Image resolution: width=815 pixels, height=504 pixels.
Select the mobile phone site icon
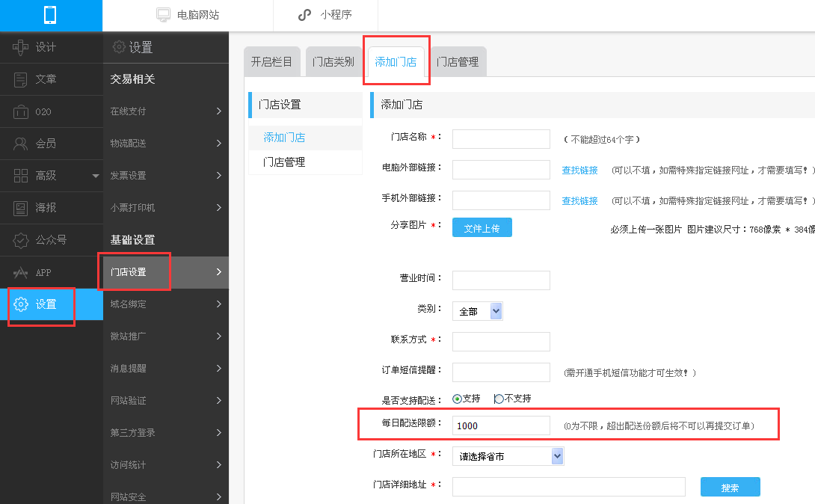click(50, 15)
